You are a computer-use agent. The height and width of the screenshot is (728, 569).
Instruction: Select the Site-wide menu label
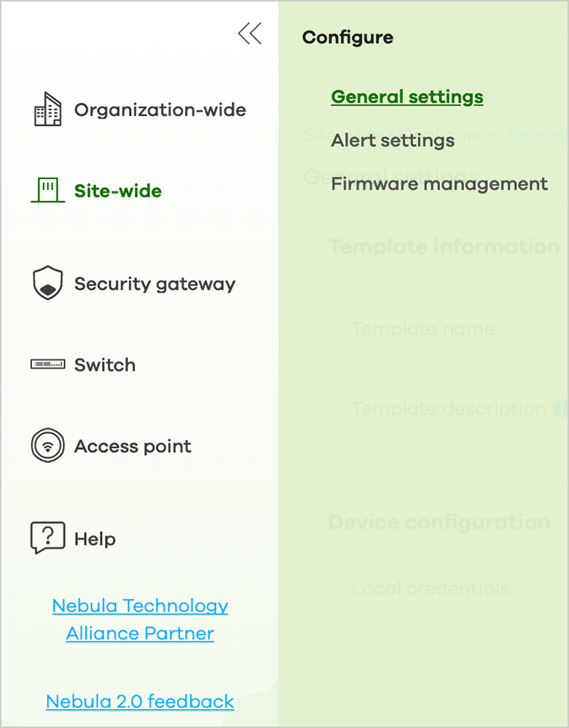click(118, 191)
